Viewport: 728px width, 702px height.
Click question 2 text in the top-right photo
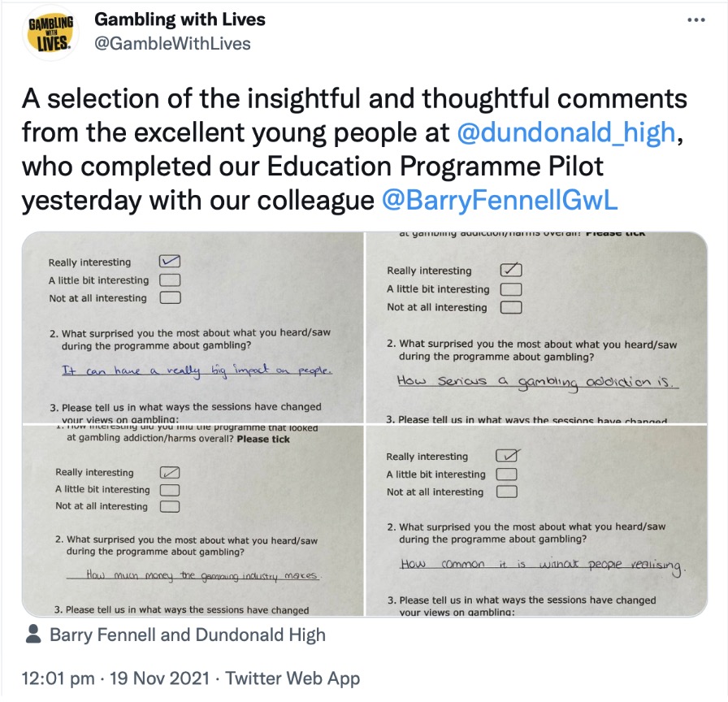(538, 350)
